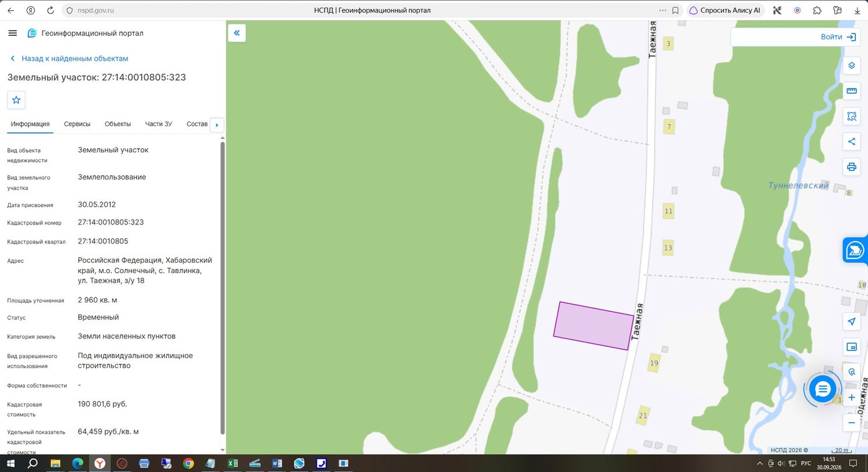Click cadastral quarter value 27:14:0010805
868x472 pixels.
click(103, 241)
